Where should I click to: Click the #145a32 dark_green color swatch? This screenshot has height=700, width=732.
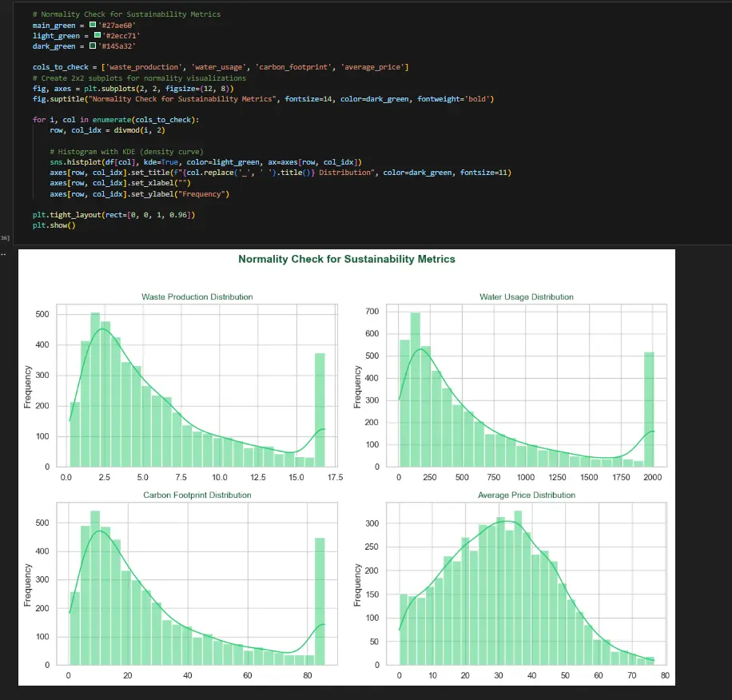pos(93,46)
